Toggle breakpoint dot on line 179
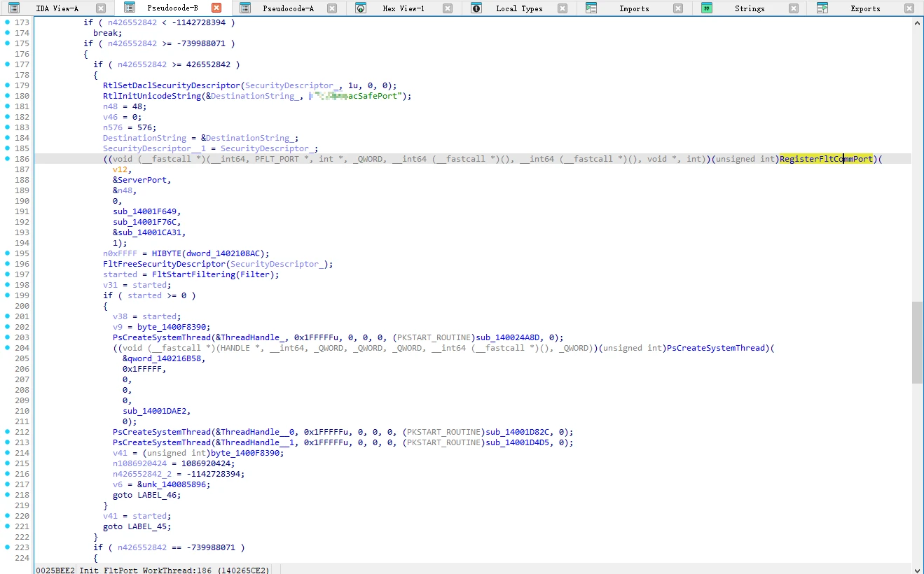This screenshot has width=924, height=574. [7, 85]
